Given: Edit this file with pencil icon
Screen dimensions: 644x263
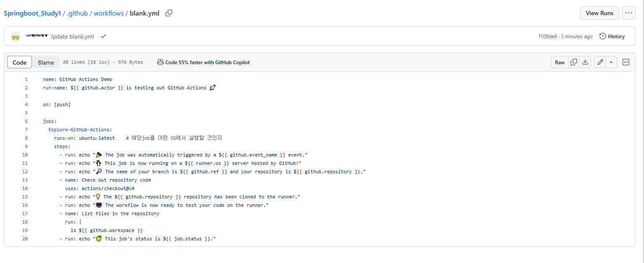Looking at the screenshot, I should pyautogui.click(x=600, y=62).
